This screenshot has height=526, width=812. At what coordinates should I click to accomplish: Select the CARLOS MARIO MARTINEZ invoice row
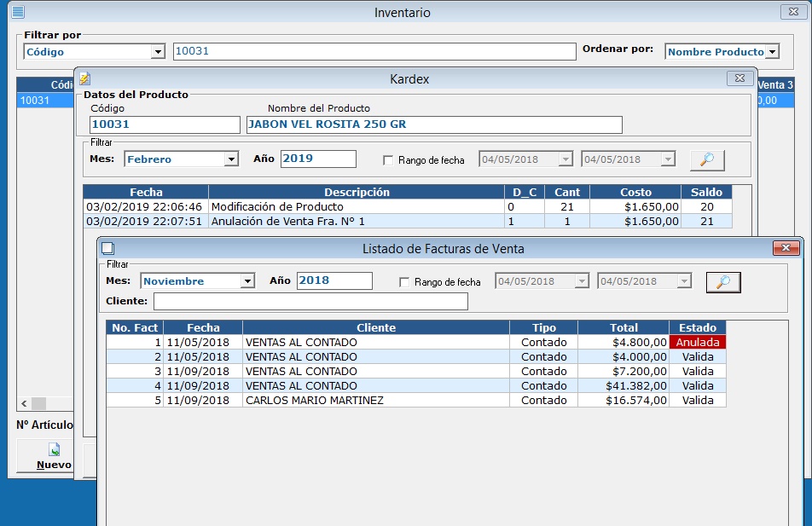(375, 400)
